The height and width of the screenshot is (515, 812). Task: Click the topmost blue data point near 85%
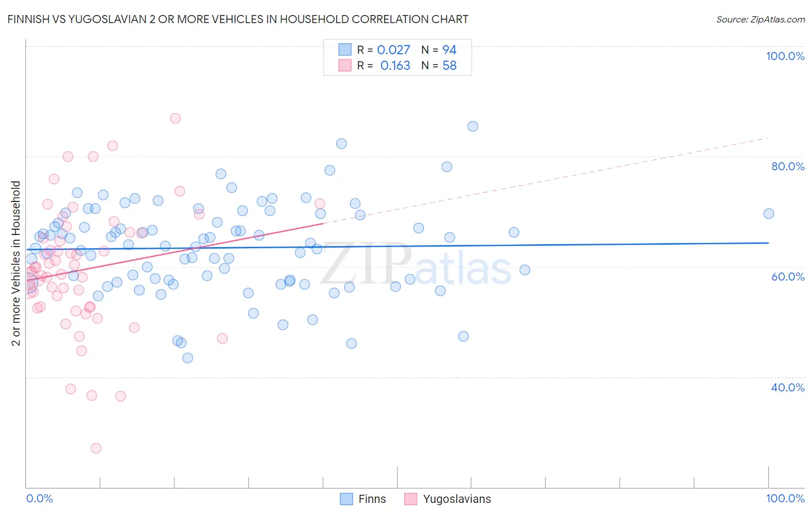click(473, 126)
